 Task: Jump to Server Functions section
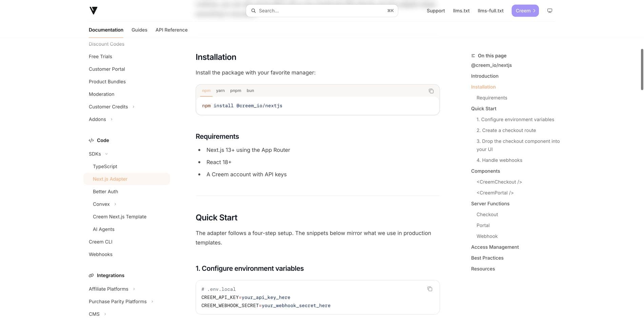pos(490,204)
